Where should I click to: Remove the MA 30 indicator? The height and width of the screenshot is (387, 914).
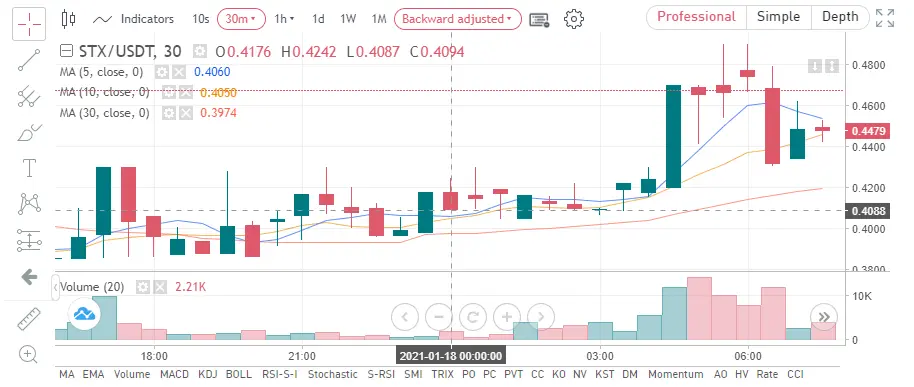pos(185,112)
